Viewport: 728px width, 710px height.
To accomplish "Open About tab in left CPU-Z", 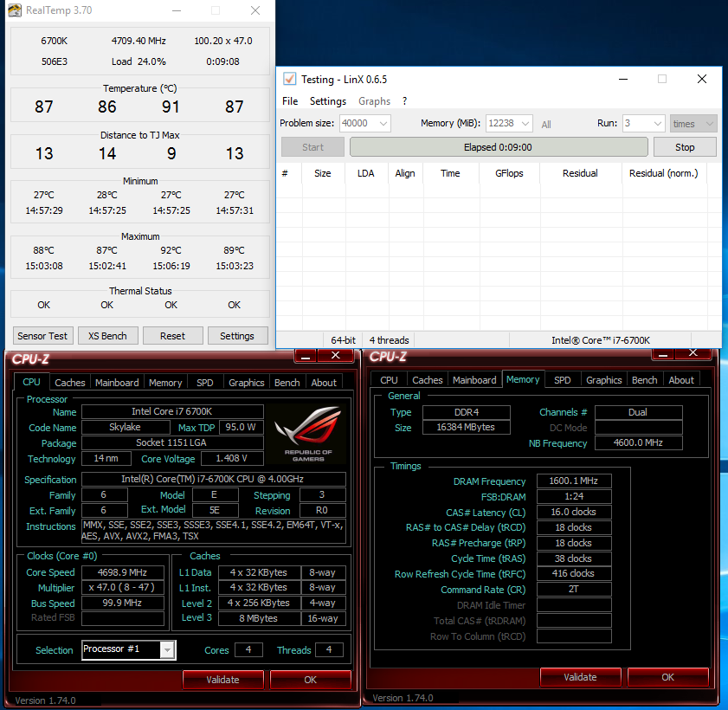I will pos(324,383).
